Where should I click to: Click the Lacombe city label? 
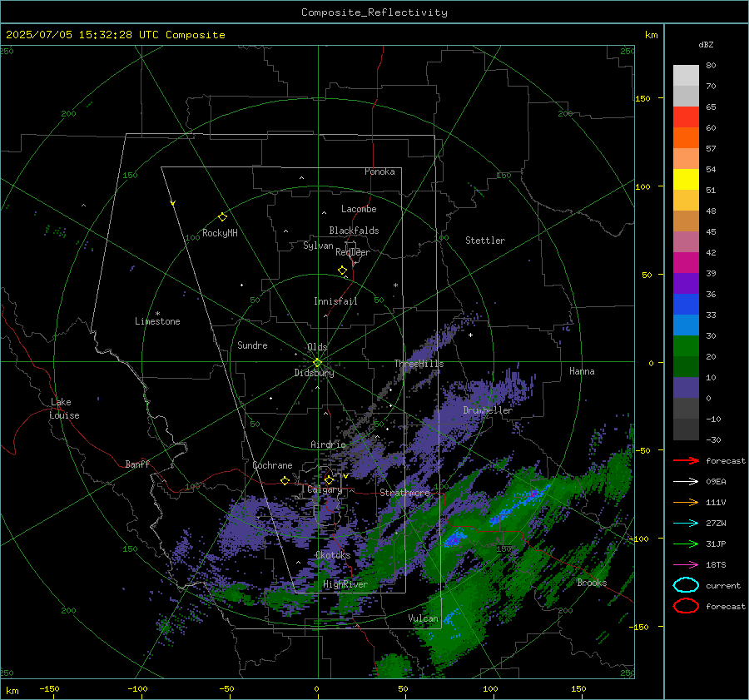[x=359, y=209]
